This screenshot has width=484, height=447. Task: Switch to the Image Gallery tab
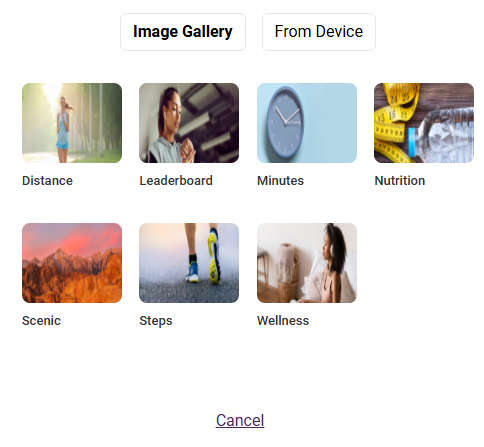pyautogui.click(x=183, y=32)
